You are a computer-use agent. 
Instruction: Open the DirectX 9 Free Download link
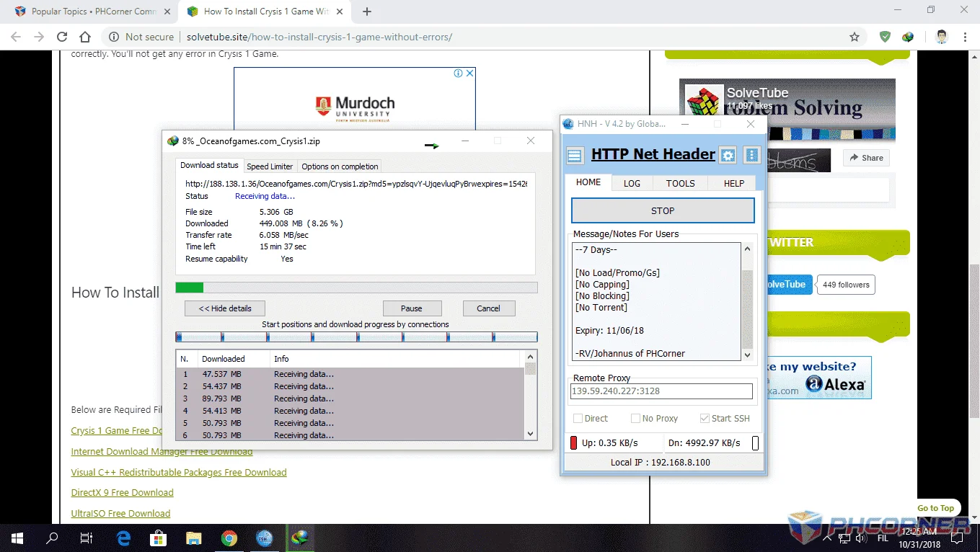(122, 493)
